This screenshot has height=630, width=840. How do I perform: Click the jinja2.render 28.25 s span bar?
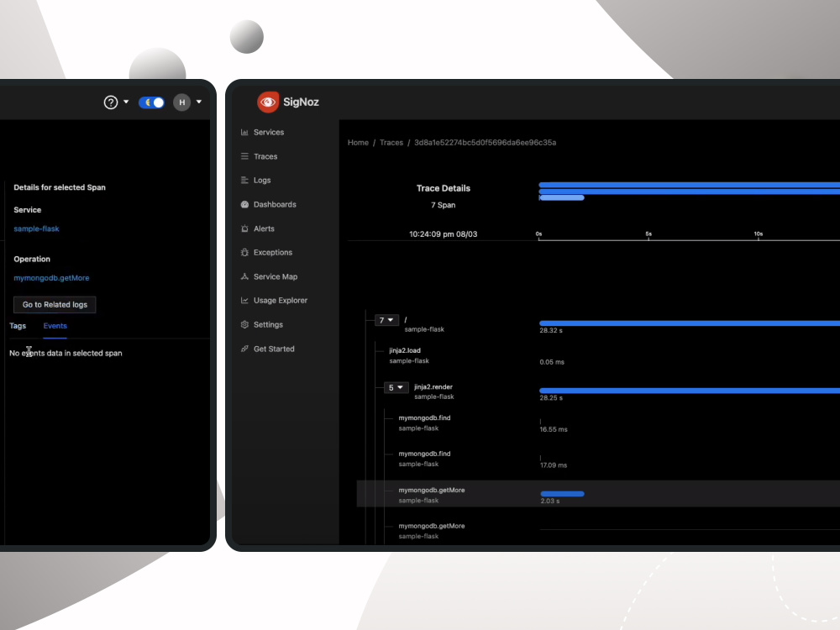pos(690,391)
